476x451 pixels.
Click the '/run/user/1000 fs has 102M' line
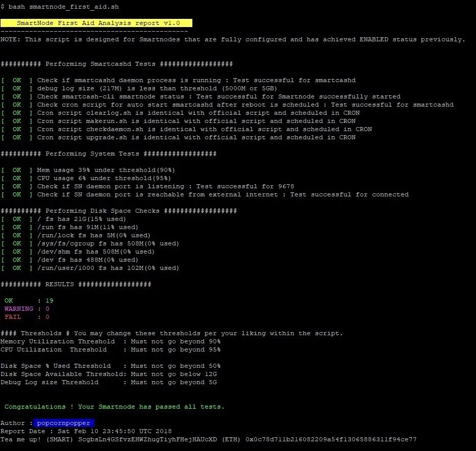pyautogui.click(x=90, y=268)
